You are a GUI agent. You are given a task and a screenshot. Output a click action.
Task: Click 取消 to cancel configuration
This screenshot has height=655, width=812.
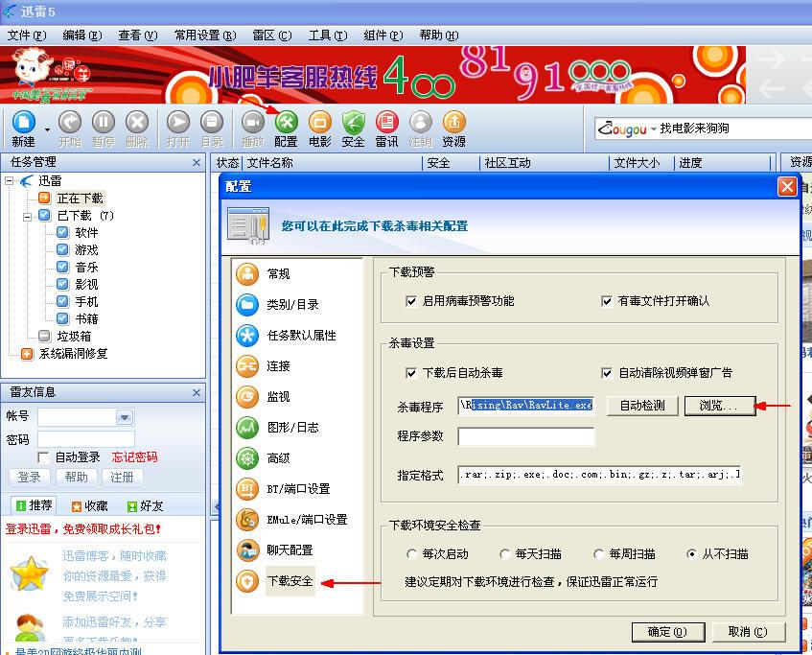click(x=749, y=632)
